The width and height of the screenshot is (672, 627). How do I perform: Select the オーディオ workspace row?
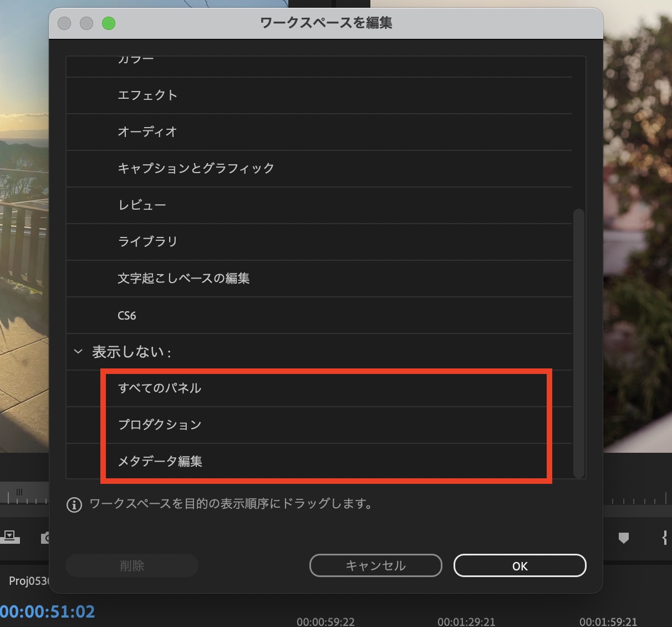[319, 132]
